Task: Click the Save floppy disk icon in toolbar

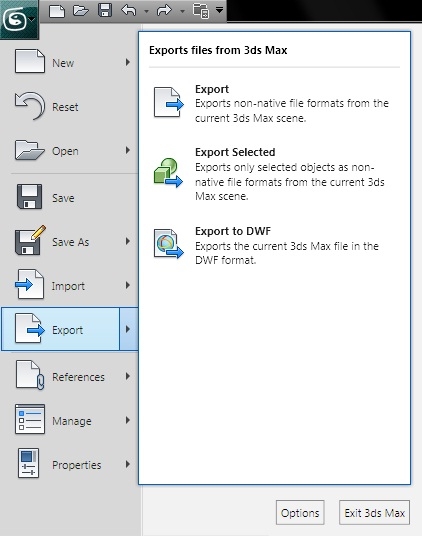Action: coord(105,10)
